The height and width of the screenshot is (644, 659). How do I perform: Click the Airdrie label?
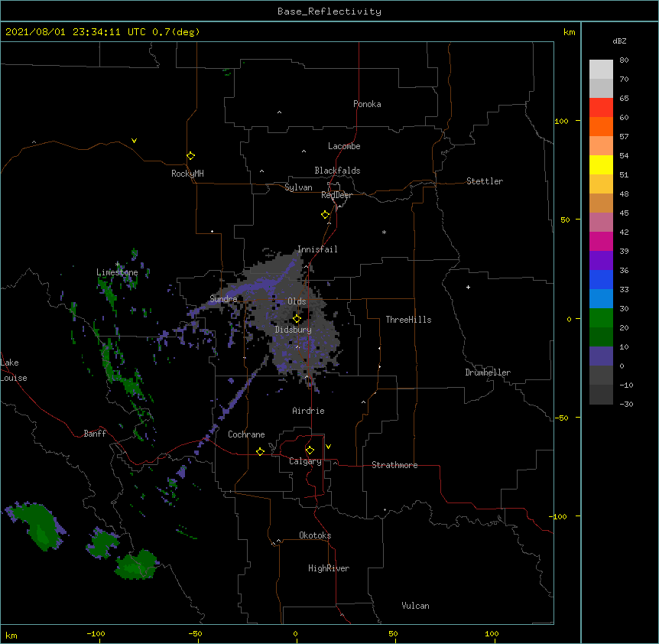tap(308, 411)
